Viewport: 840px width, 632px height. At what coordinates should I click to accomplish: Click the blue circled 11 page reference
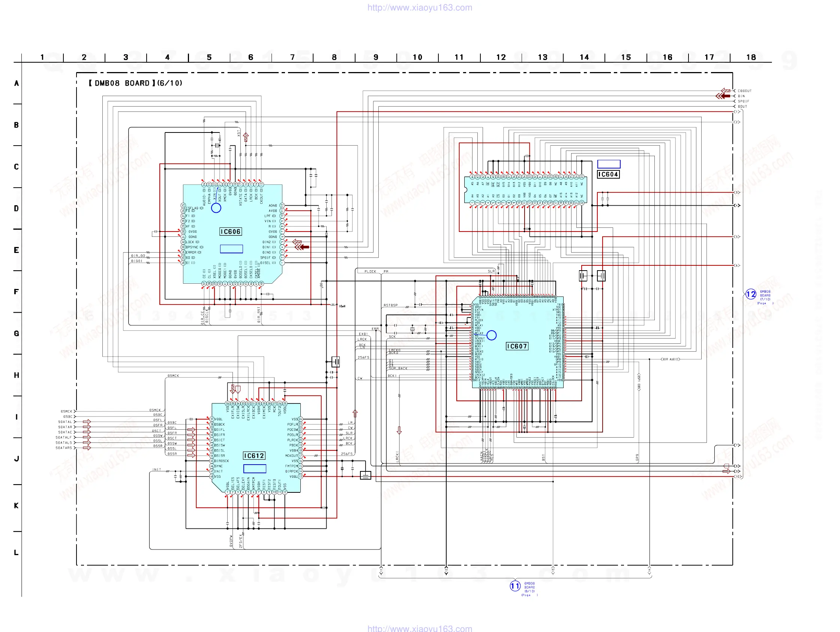click(x=515, y=585)
